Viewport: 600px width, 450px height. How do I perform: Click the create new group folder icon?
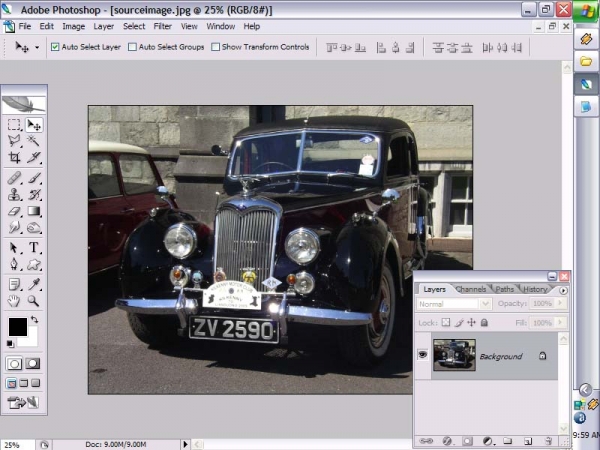pos(508,441)
